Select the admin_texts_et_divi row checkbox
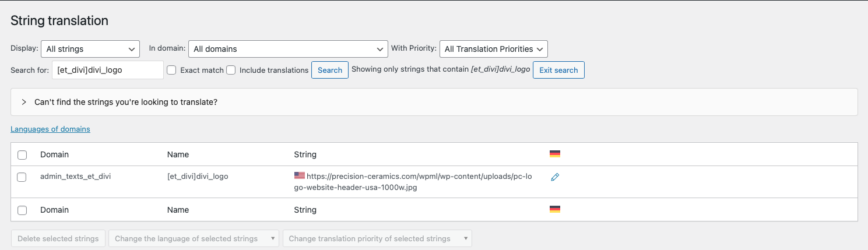This screenshot has width=868, height=250. [x=22, y=177]
